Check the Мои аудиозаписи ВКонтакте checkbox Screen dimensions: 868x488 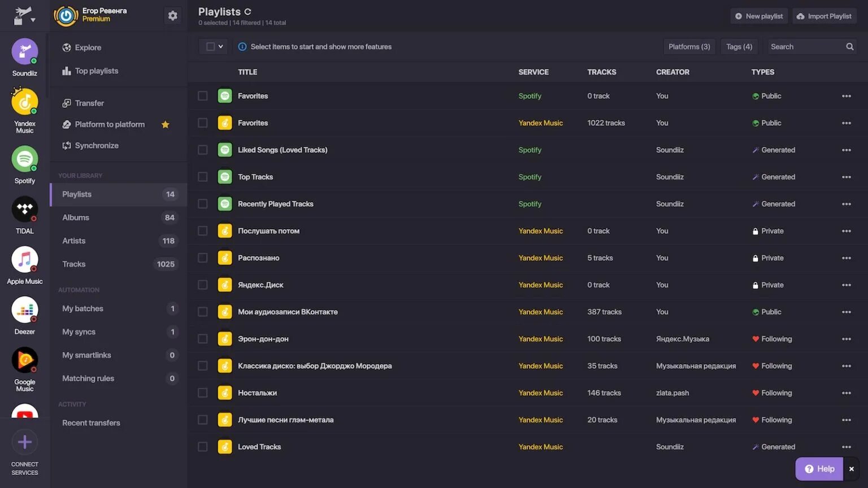coord(202,312)
